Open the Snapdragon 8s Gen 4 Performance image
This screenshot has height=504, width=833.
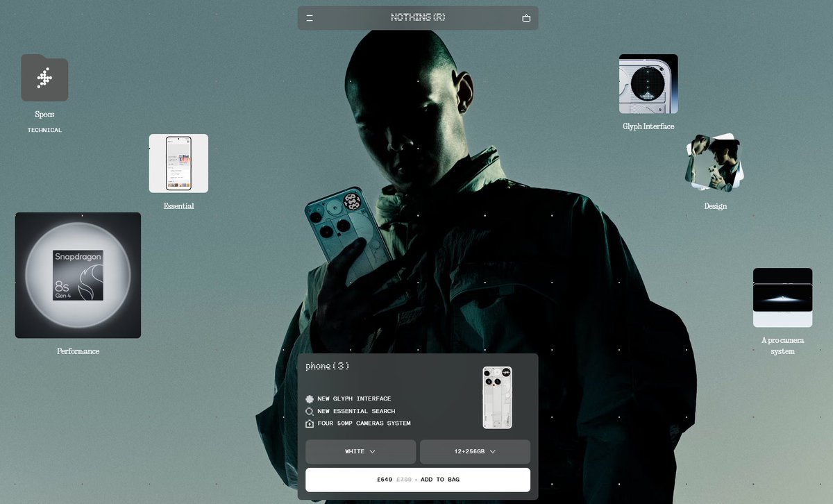pos(78,275)
